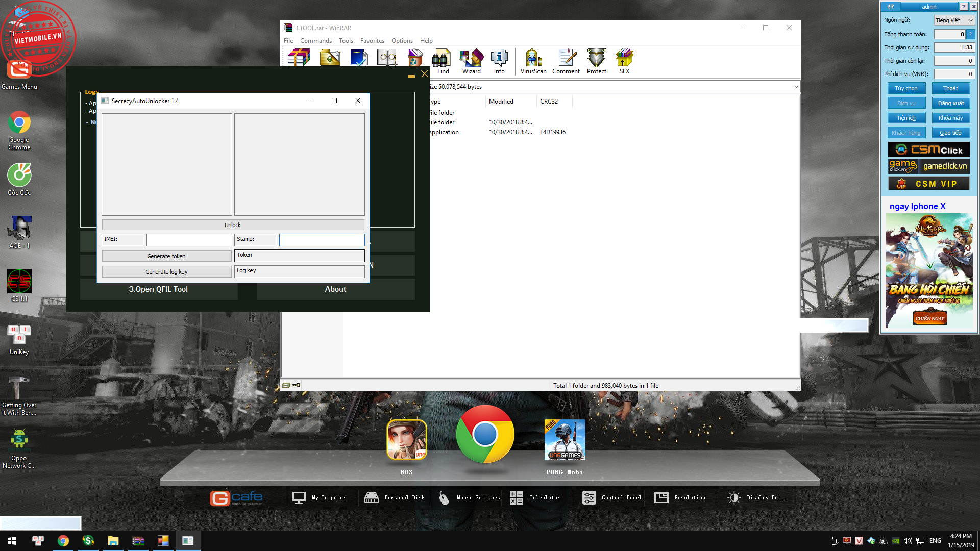The height and width of the screenshot is (551, 980).
Task: Open the Find tool in WinRAR
Action: (x=443, y=62)
